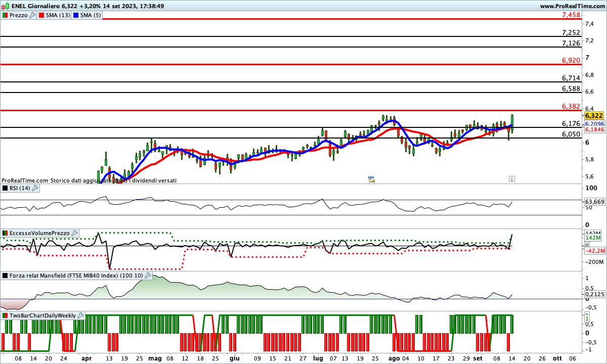607x364 pixels.
Task: Click the Mansfield value tag 0,2125
Action: [594, 294]
